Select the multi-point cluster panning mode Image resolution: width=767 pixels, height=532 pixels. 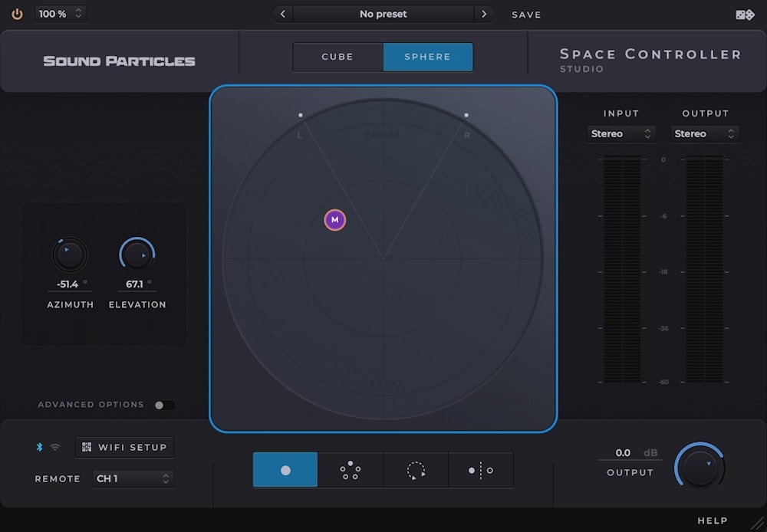click(x=351, y=470)
